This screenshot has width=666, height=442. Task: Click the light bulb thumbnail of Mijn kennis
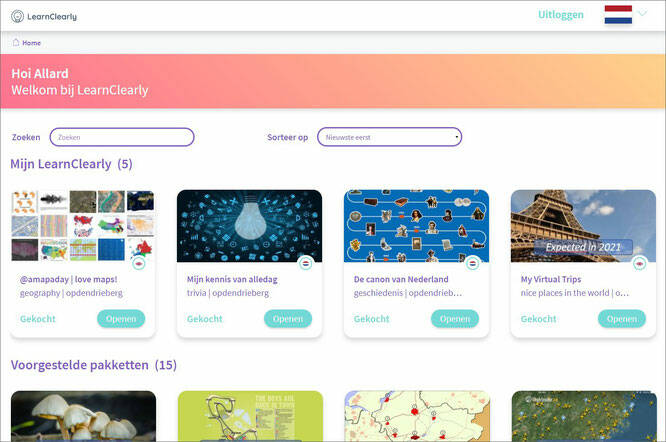250,226
